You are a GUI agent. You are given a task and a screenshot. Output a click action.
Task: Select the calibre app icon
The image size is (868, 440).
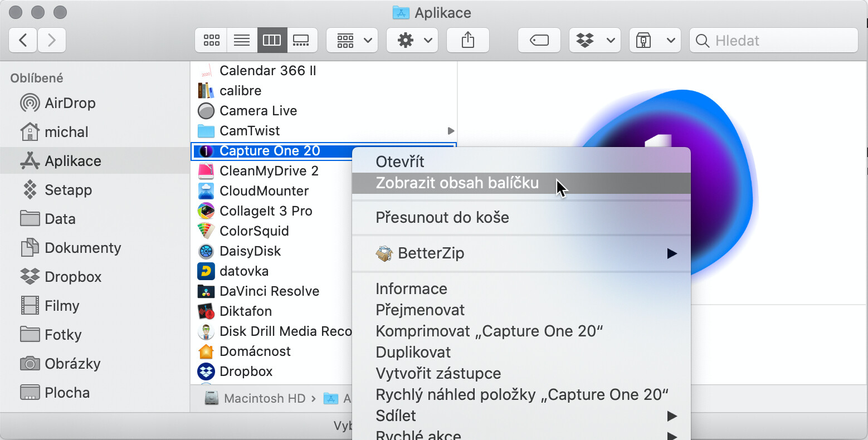(206, 91)
